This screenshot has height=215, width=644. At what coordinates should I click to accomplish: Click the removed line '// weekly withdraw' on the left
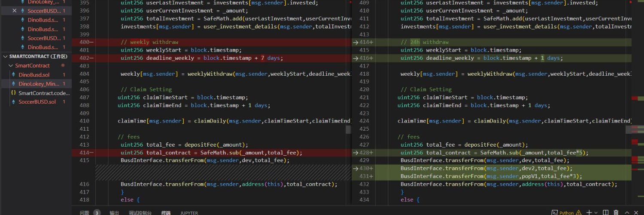(149, 42)
